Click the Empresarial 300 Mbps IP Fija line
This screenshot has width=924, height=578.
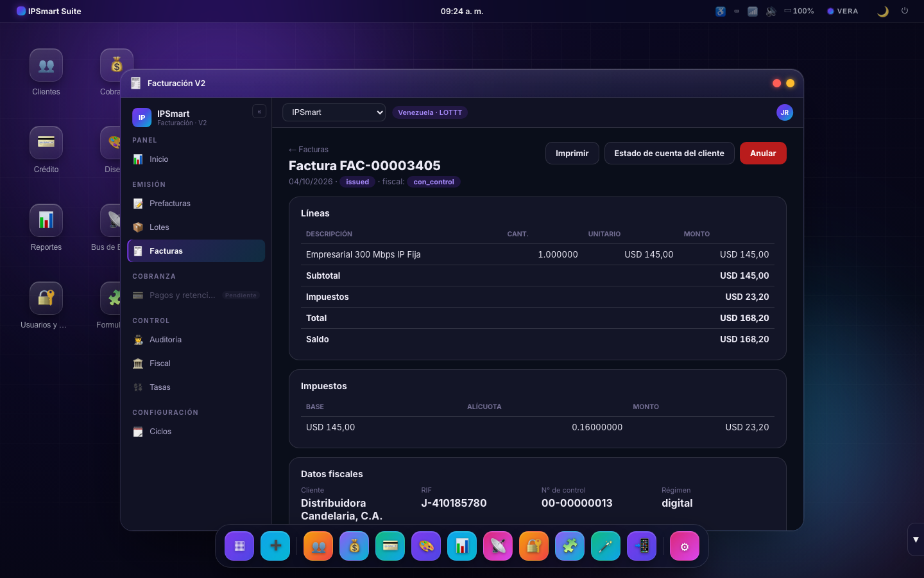[363, 254]
